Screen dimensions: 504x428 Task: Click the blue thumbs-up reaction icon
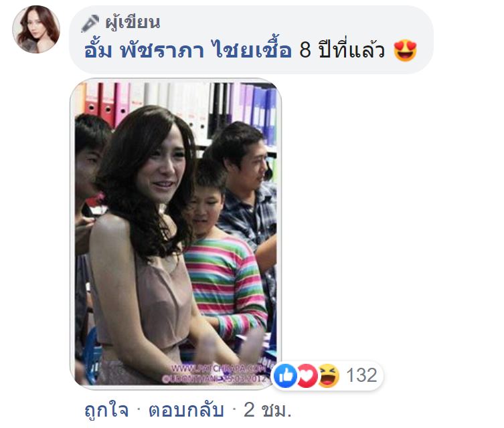[x=285, y=375]
